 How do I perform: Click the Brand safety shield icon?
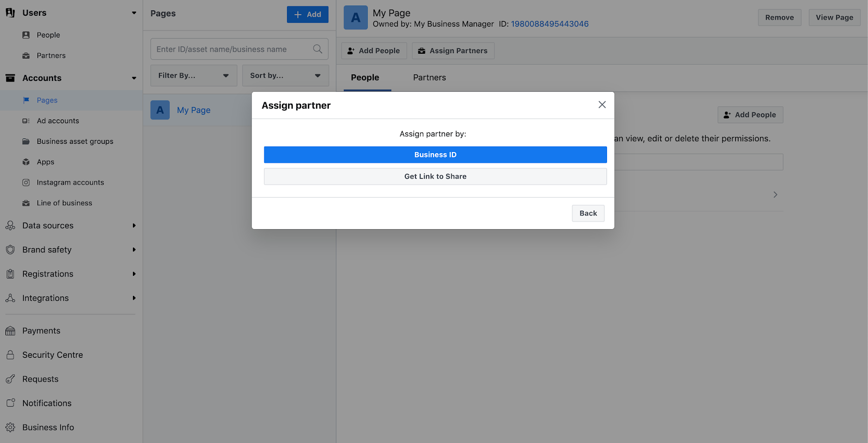(x=10, y=250)
